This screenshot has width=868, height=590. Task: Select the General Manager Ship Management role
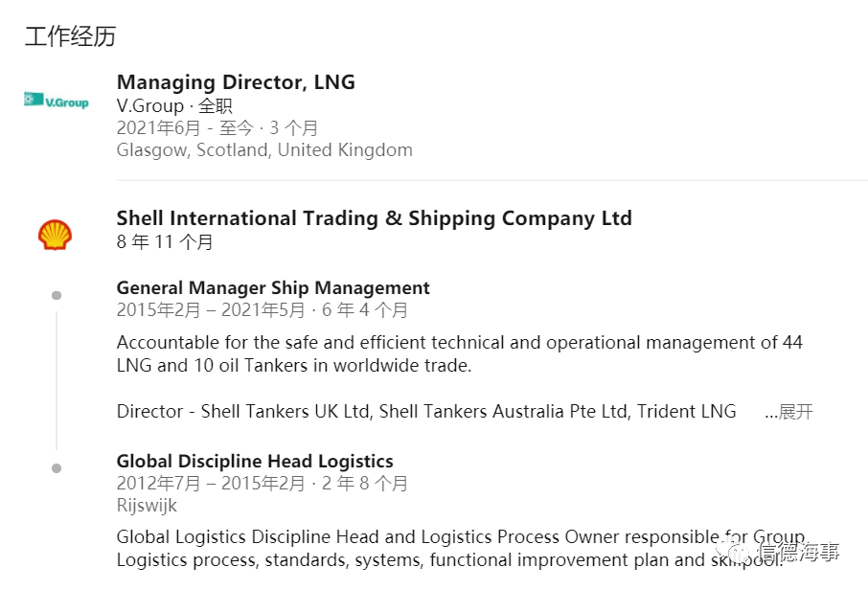tap(273, 287)
